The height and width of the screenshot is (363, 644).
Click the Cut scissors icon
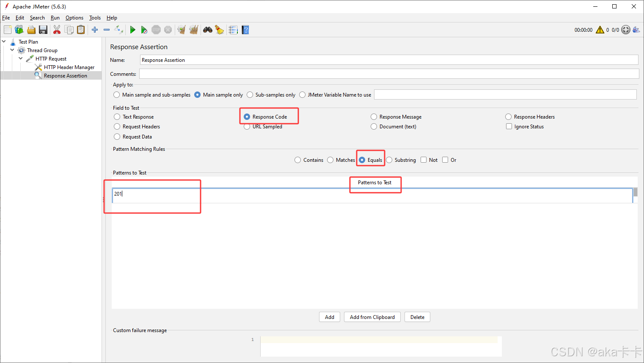[57, 30]
